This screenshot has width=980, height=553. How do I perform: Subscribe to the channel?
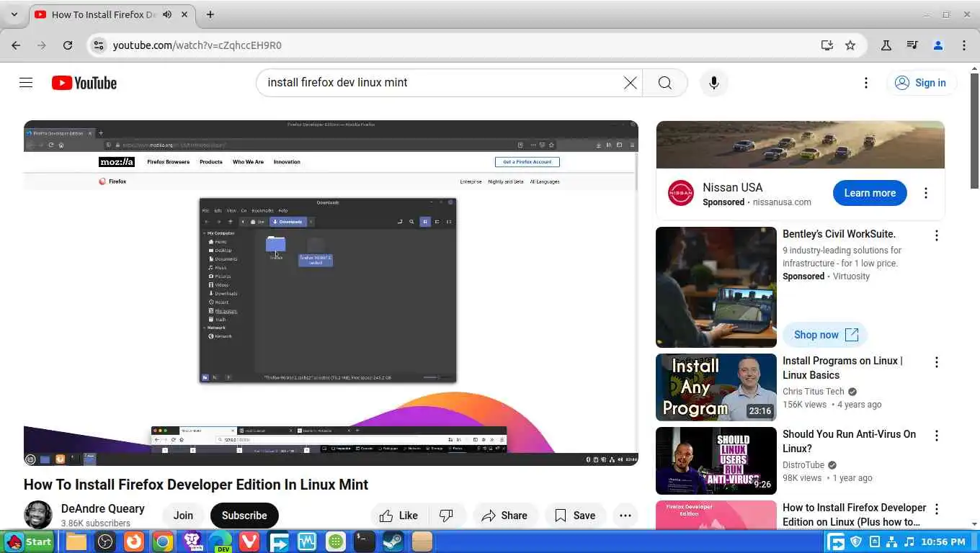click(x=244, y=516)
